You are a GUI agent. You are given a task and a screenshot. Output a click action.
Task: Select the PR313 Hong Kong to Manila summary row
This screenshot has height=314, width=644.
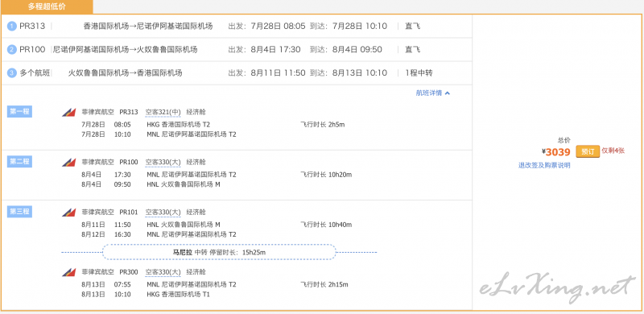click(x=237, y=27)
